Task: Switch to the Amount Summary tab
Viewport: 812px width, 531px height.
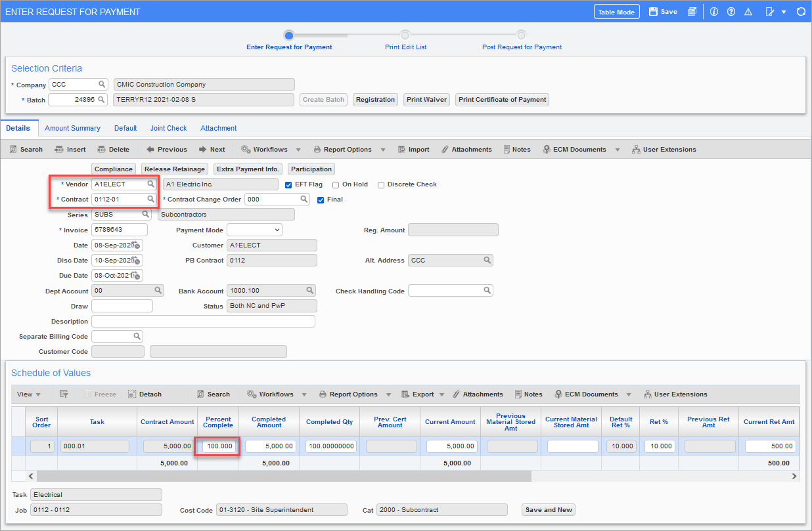Action: (x=72, y=128)
